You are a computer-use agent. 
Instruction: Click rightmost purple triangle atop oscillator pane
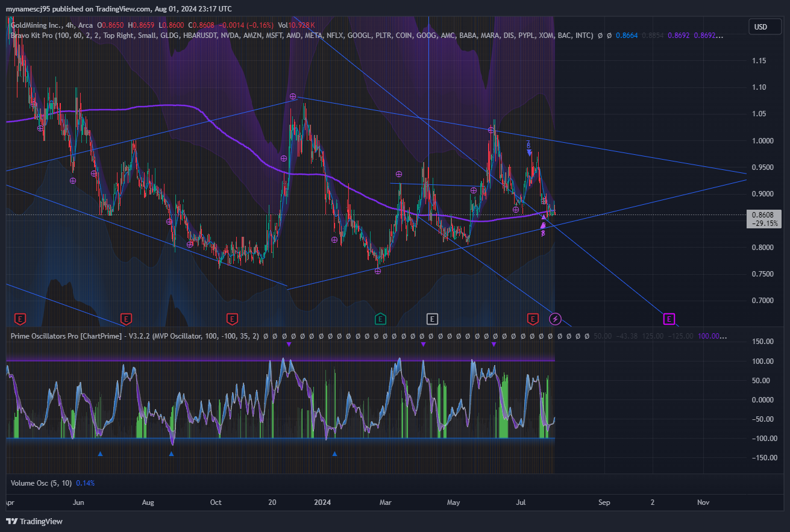click(494, 344)
